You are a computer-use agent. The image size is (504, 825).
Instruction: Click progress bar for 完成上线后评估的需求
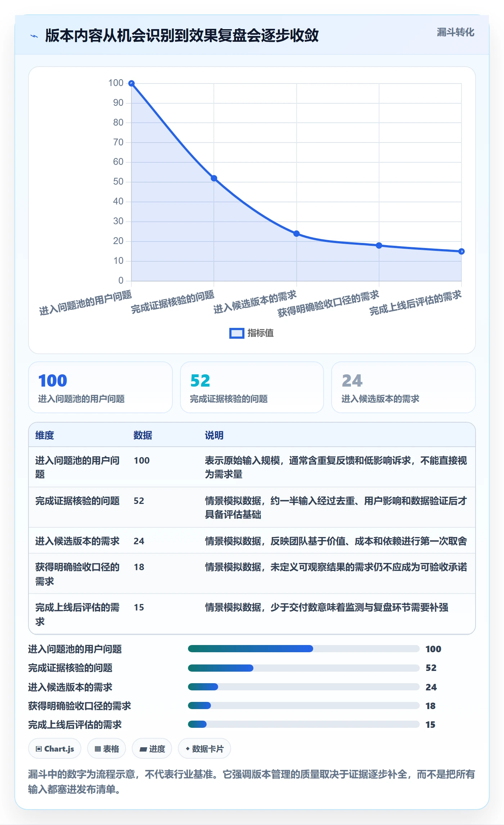coord(304,724)
